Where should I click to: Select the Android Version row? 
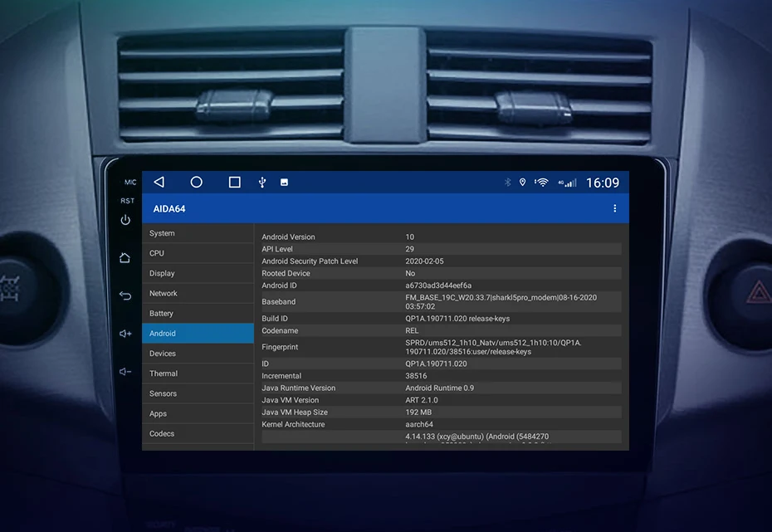coord(441,237)
